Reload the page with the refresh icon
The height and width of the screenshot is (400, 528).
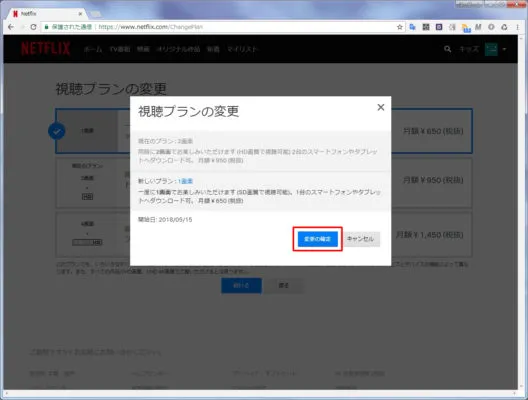pos(33,27)
